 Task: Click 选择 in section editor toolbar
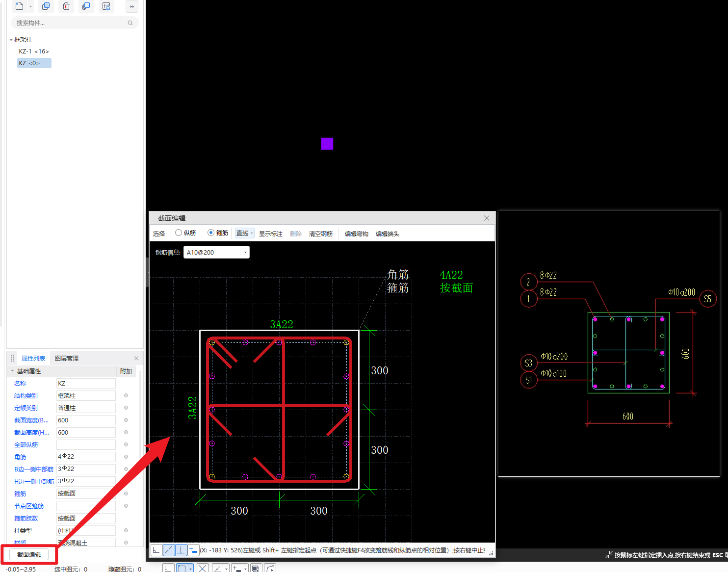[159, 234]
